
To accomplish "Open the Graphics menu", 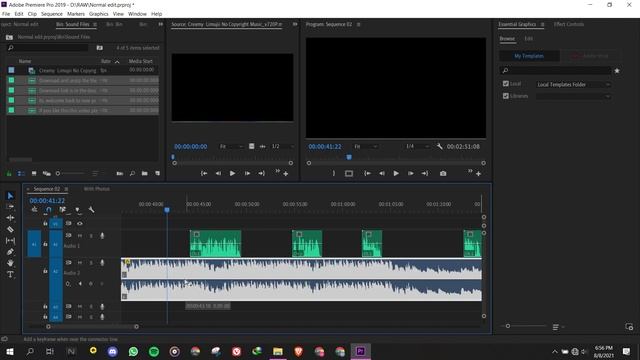I will [x=99, y=14].
